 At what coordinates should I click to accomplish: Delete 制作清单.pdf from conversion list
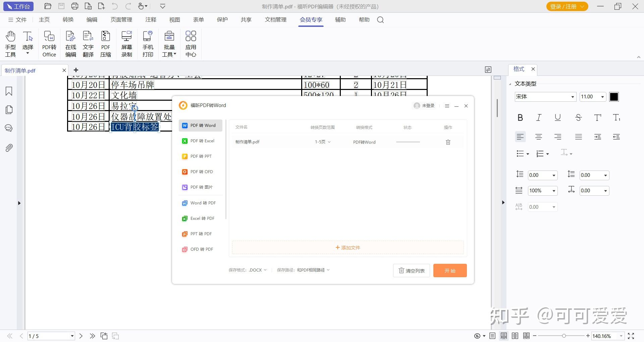448,142
